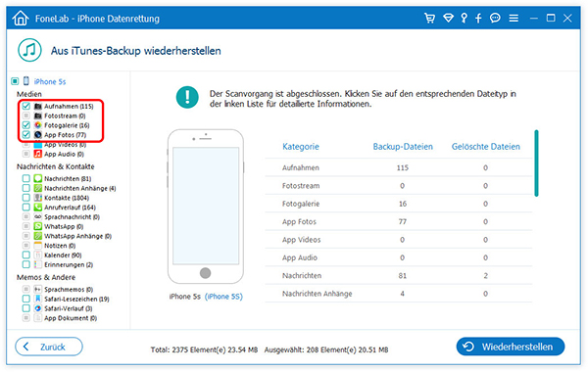The height and width of the screenshot is (372, 588).
Task: Select the Notizen (0) list entry
Action: pos(60,246)
